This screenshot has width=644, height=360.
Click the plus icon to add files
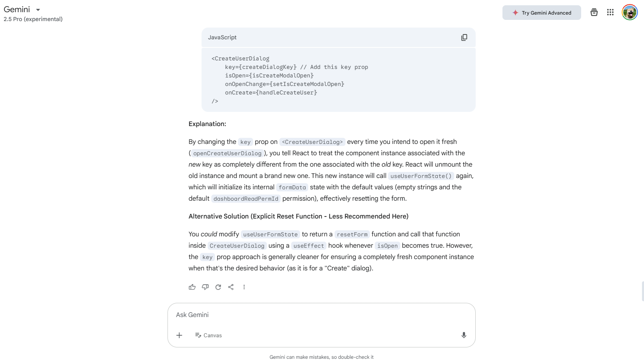coord(179,335)
